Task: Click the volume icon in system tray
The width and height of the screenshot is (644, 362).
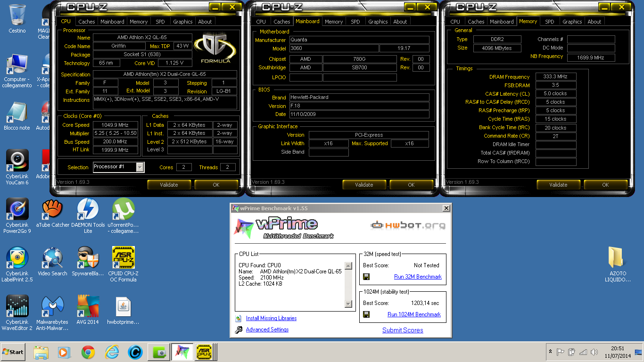Action: (x=594, y=352)
